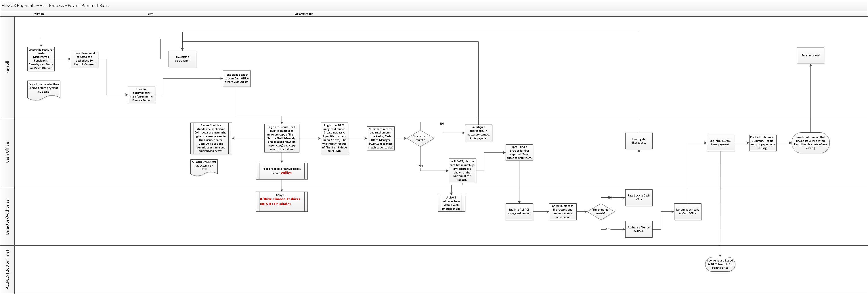The width and height of the screenshot is (868, 294).
Task: Select the 'Email received' box in Payroll lane
Action: pyautogui.click(x=810, y=56)
